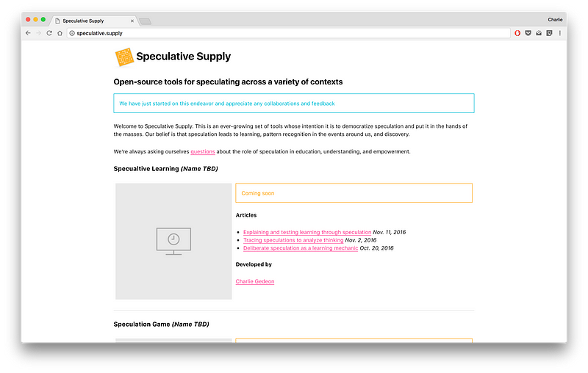
Task: Visit the Charlie Gedeon author link
Action: coord(254,281)
